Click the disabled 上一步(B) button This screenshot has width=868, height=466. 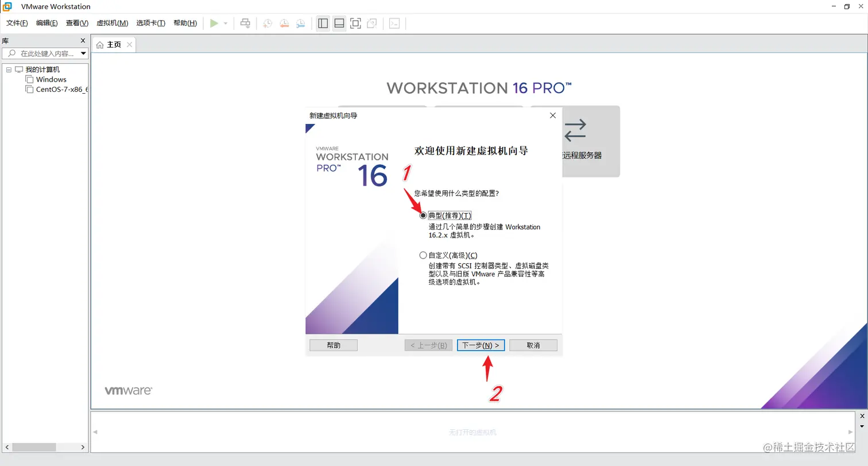pos(428,345)
